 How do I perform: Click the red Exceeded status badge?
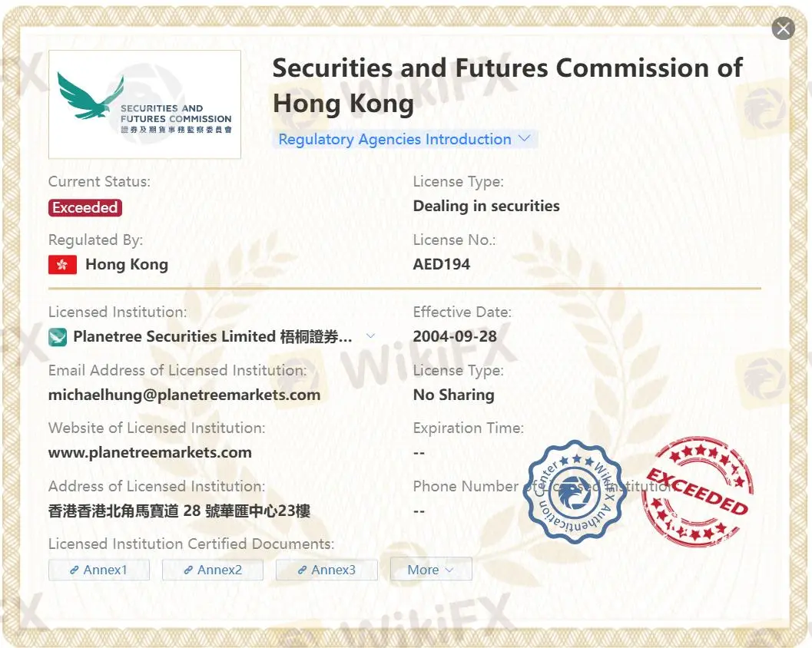pyautogui.click(x=85, y=207)
